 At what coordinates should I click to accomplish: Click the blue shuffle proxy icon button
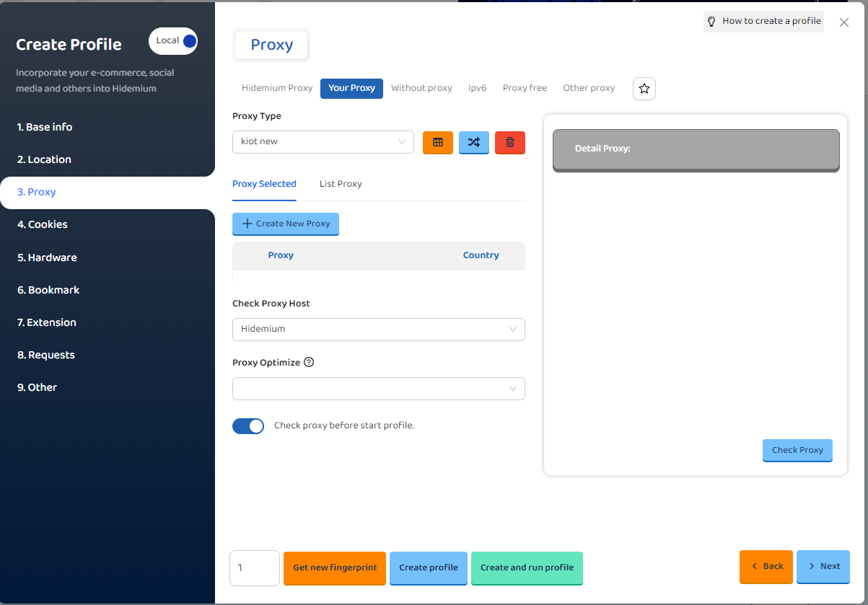pos(473,142)
